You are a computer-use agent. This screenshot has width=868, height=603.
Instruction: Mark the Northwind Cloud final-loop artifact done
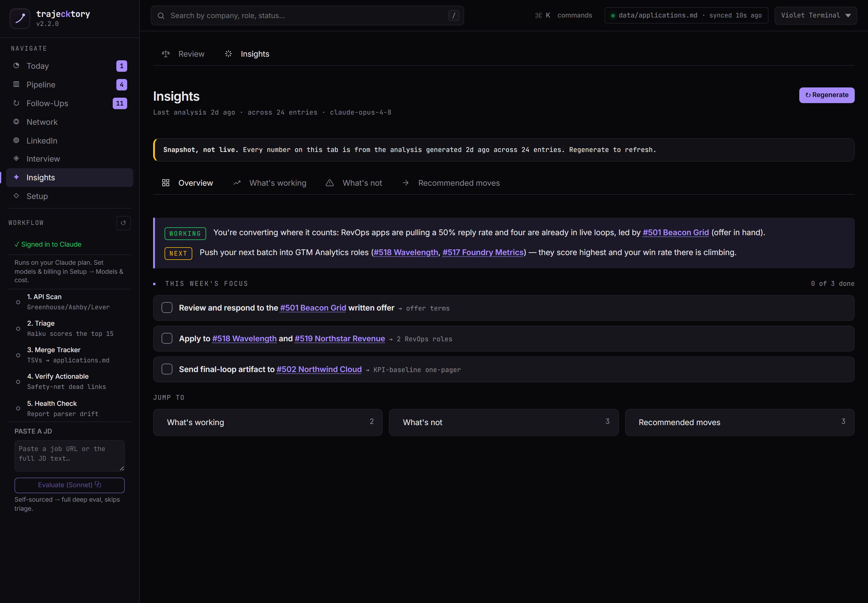pos(167,369)
